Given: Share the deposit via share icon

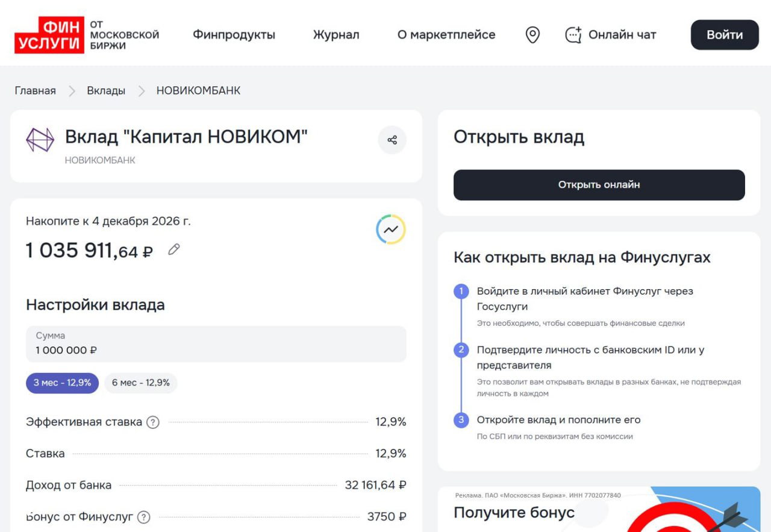Looking at the screenshot, I should click(x=392, y=140).
